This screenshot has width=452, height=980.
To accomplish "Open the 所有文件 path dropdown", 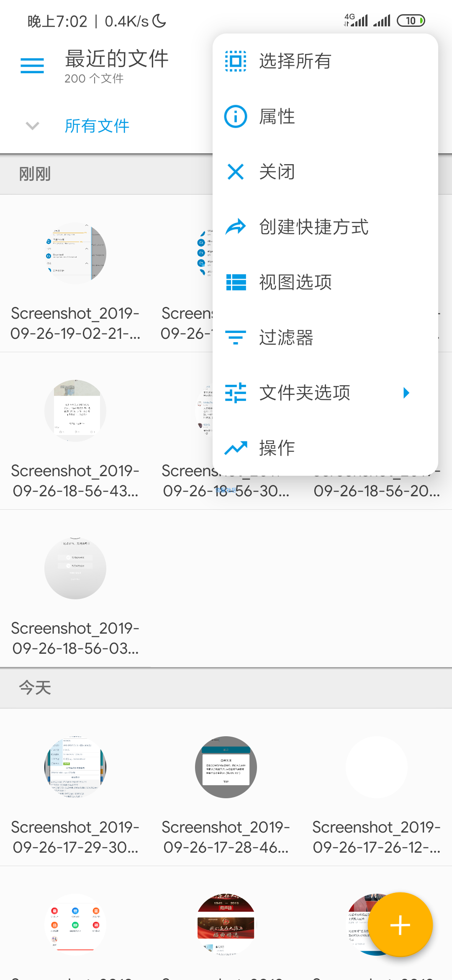I will tap(97, 126).
